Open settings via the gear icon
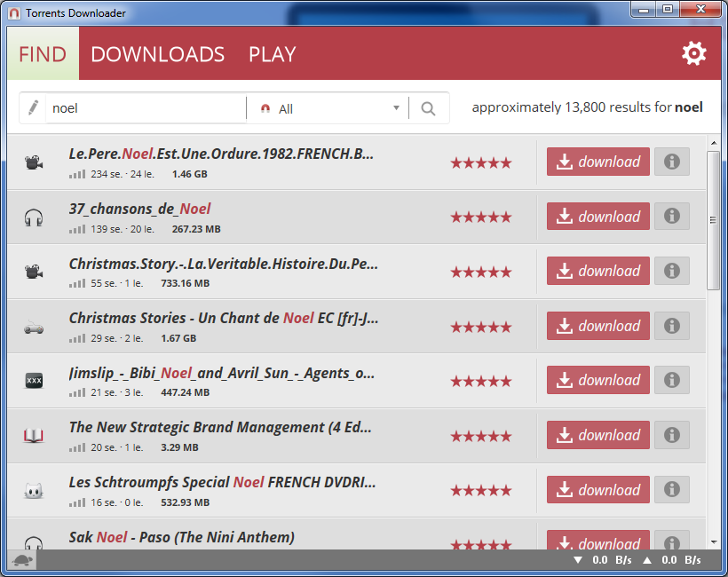Screen dimensions: 728x577 click(693, 53)
